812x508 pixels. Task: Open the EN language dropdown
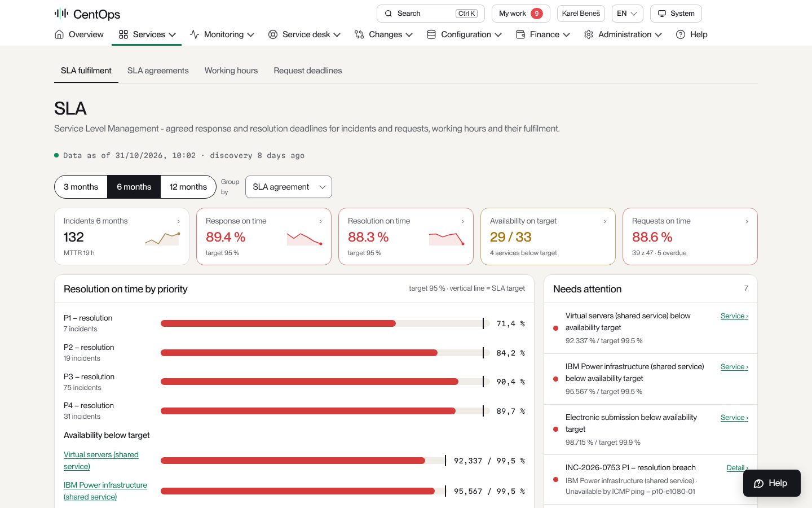pyautogui.click(x=627, y=14)
